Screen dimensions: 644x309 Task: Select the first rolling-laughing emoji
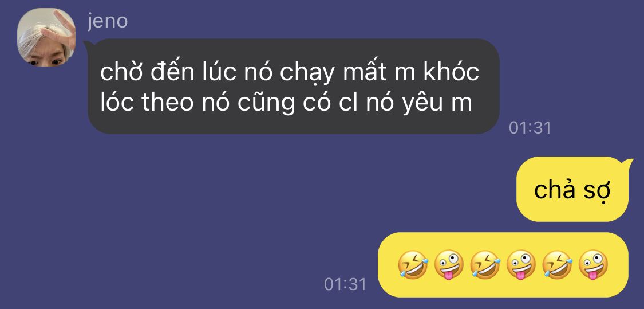[413, 264]
